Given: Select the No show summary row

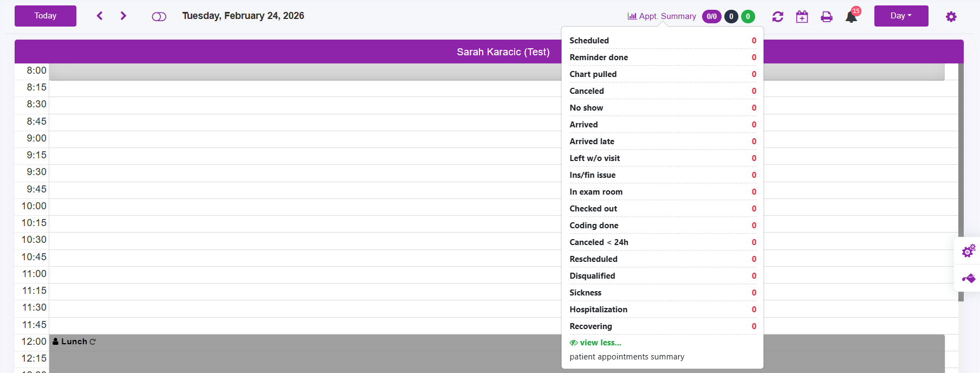Looking at the screenshot, I should (x=663, y=108).
